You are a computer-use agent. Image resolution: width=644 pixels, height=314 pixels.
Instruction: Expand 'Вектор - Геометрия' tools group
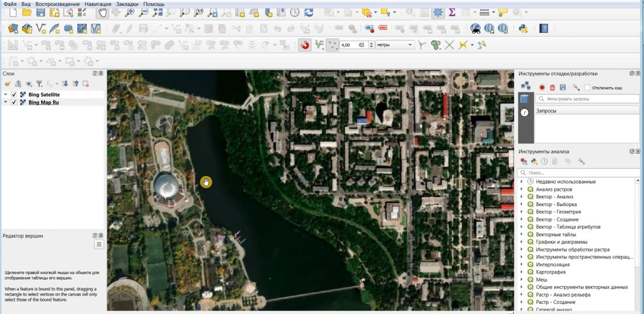click(x=522, y=212)
